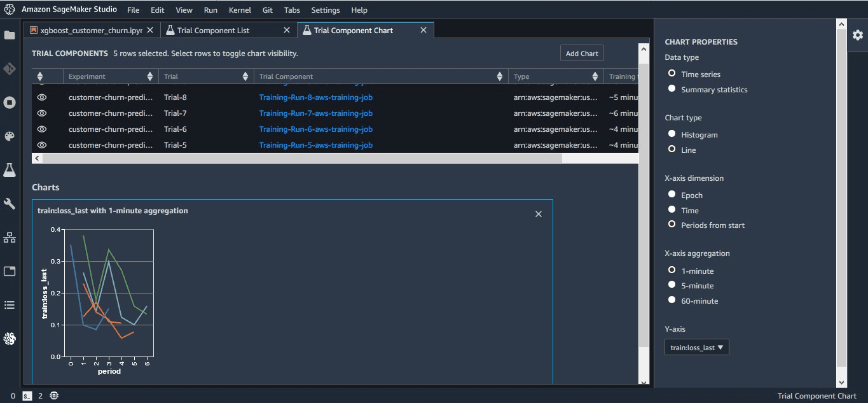This screenshot has width=868, height=403.
Task: Open the SageMaker JumpStart icon in sidebar
Action: (10, 339)
